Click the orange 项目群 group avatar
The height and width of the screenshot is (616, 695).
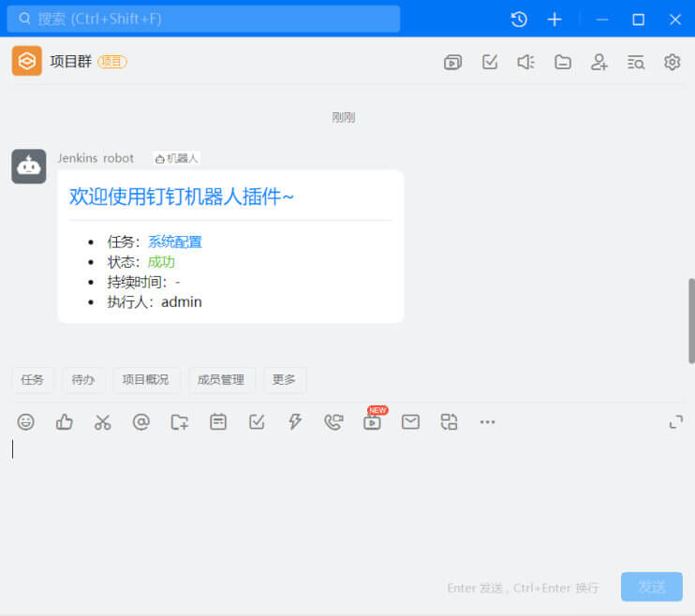(27, 61)
